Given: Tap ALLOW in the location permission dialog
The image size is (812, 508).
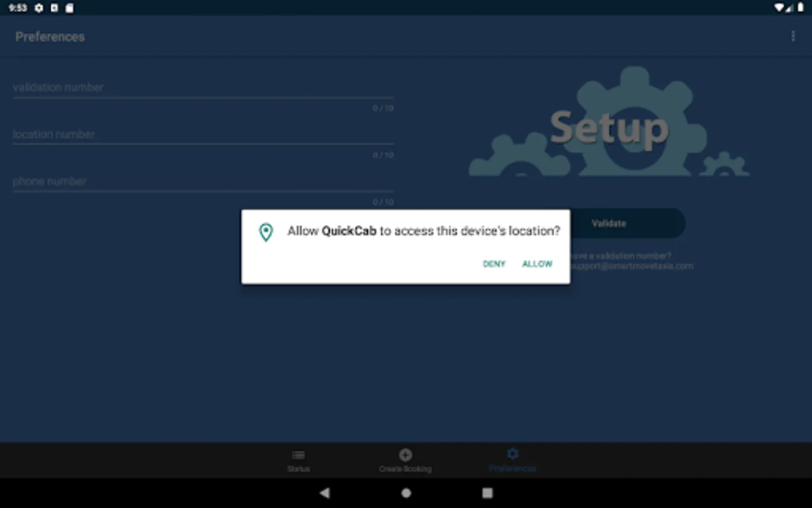Looking at the screenshot, I should (x=537, y=264).
